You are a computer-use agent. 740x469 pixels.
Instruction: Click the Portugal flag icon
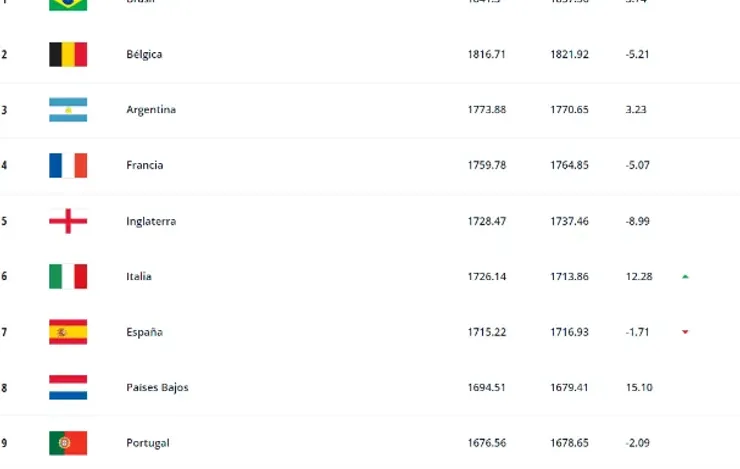pyautogui.click(x=68, y=443)
